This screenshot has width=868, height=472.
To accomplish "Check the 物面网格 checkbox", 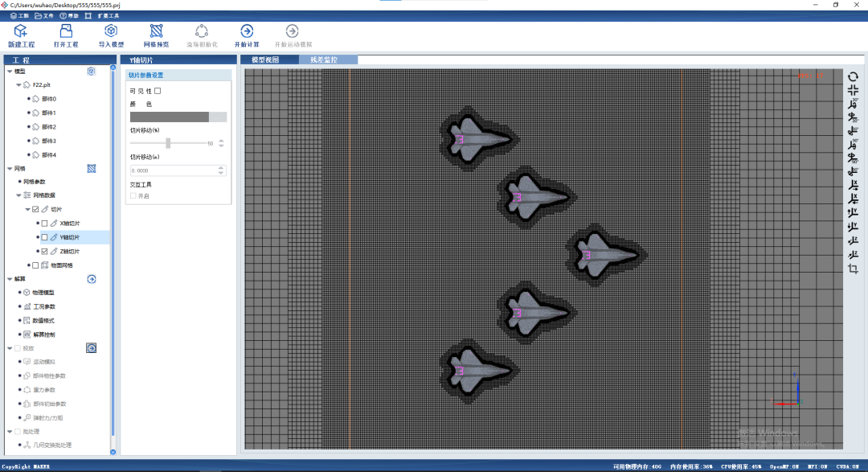I will 35,265.
